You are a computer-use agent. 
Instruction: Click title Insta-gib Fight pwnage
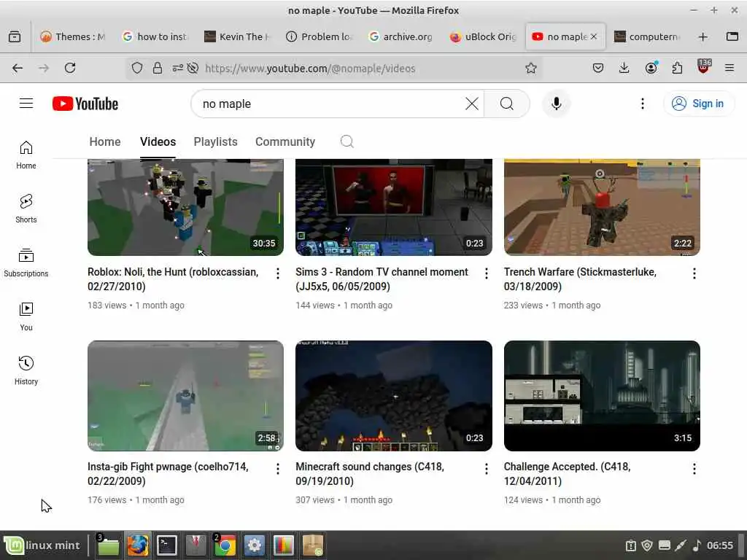168,474
